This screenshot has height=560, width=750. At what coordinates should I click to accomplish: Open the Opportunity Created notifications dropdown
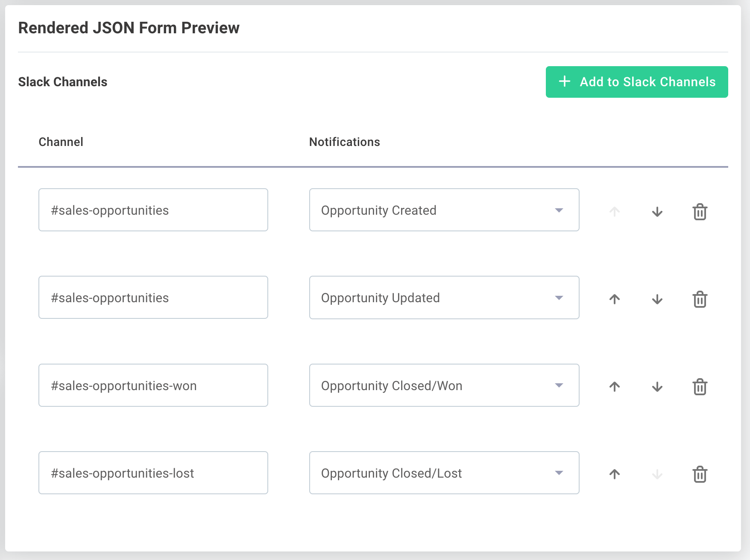pyautogui.click(x=444, y=210)
